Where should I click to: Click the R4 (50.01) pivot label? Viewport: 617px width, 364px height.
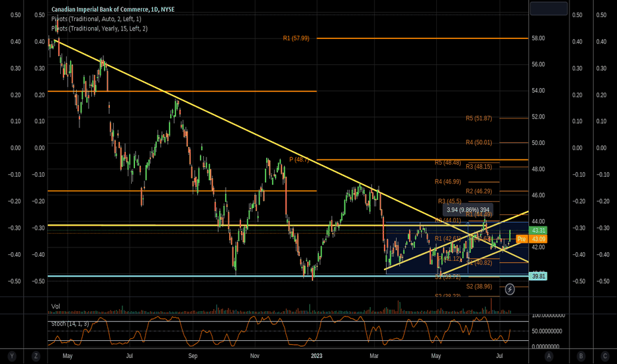[479, 142]
